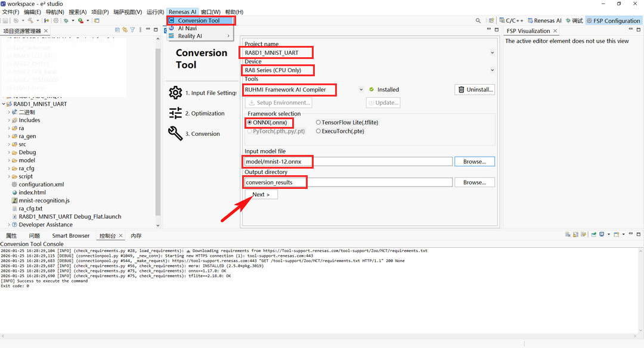Open the 文件(F) menu
Screen dimensions: 644x348
pos(11,12)
